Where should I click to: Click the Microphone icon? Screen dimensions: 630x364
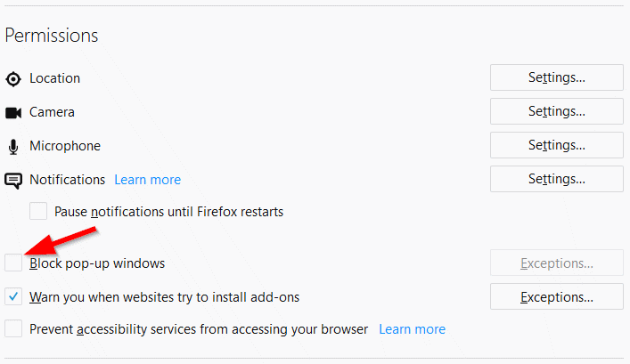point(13,146)
